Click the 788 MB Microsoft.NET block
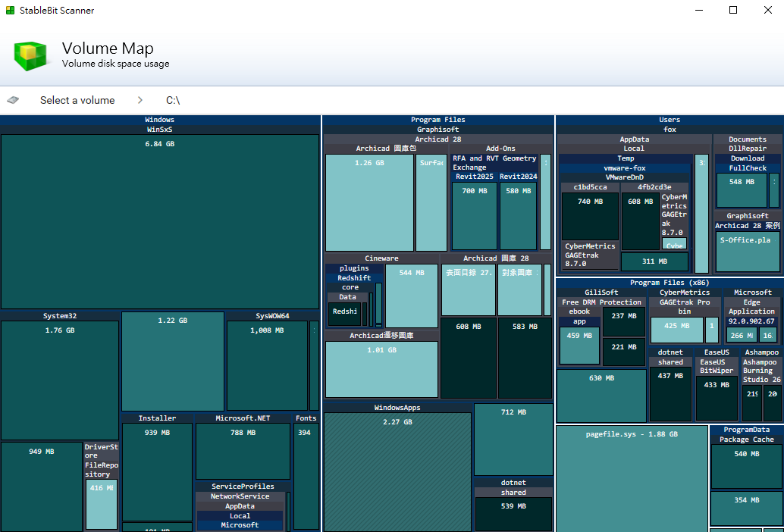 pos(243,451)
